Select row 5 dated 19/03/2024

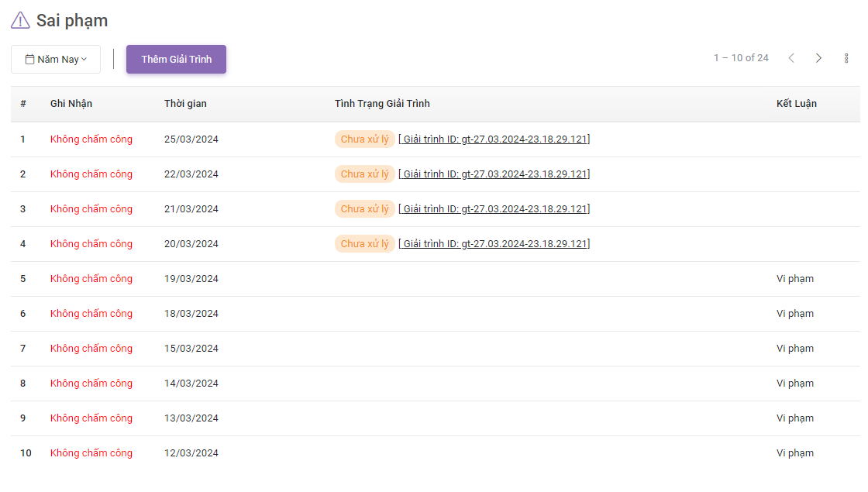point(191,279)
